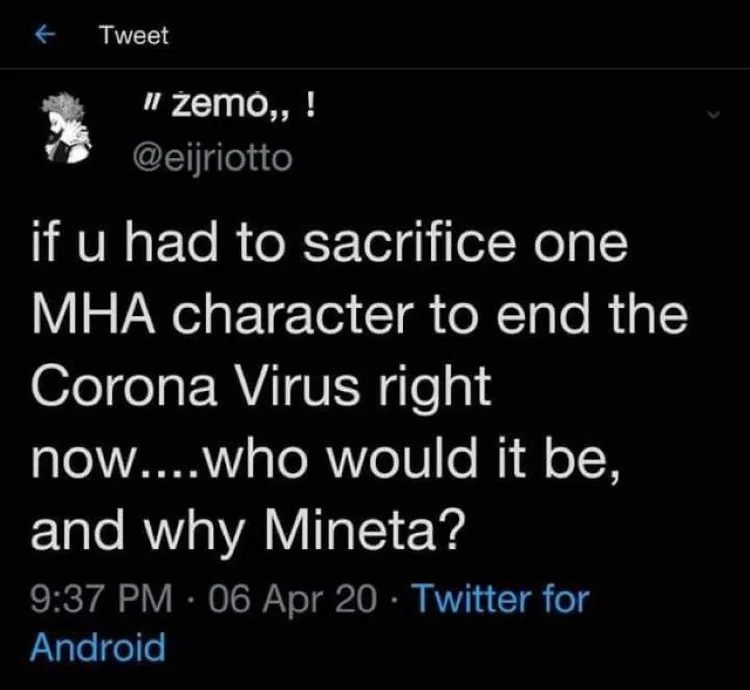Click the "Tweet" header title
The width and height of the screenshot is (750, 690).
tap(134, 35)
